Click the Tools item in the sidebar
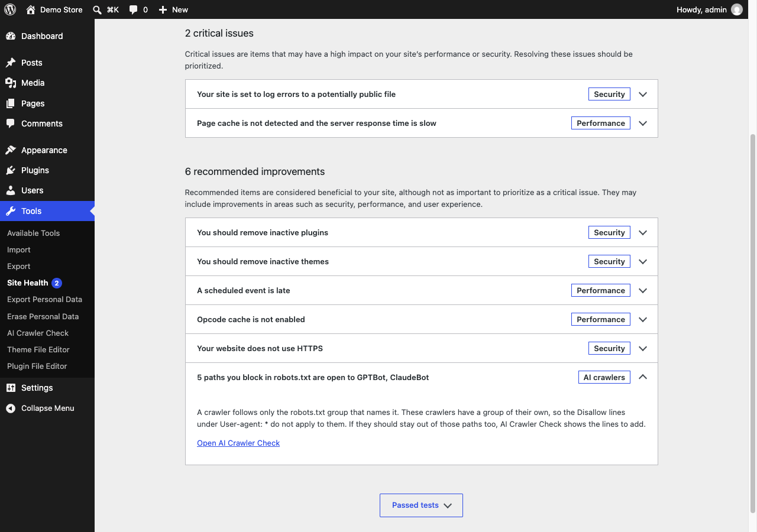 [47, 211]
